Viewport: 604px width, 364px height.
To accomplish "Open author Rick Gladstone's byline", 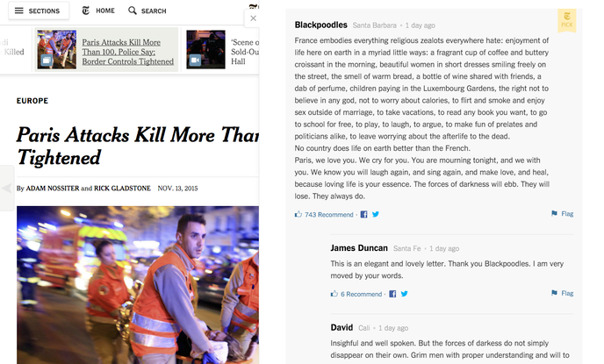I will [x=123, y=189].
